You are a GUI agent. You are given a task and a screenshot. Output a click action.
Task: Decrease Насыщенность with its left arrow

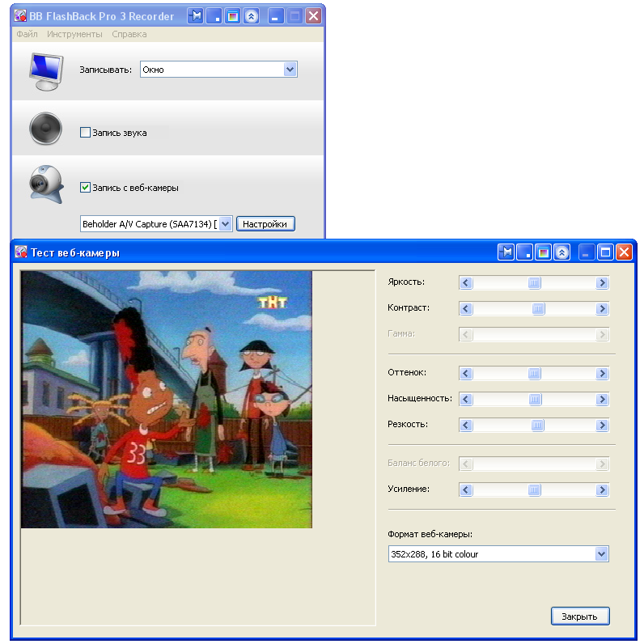[x=466, y=399]
